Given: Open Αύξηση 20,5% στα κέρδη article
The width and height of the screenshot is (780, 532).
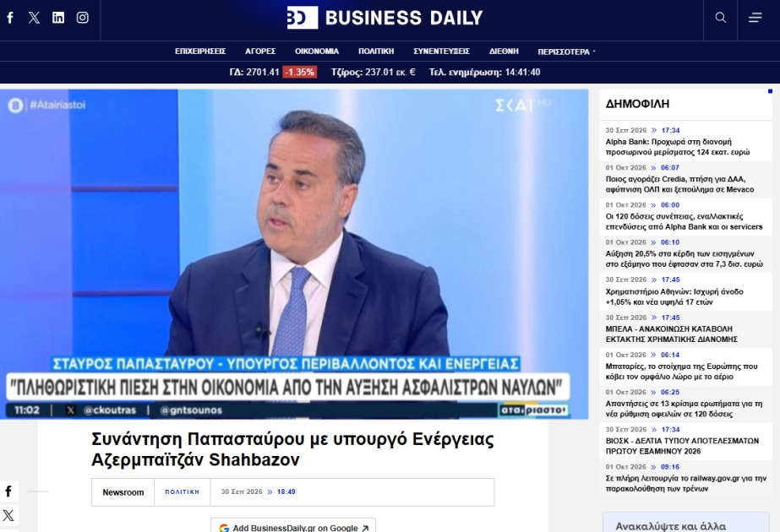Looking at the screenshot, I should (x=684, y=258).
